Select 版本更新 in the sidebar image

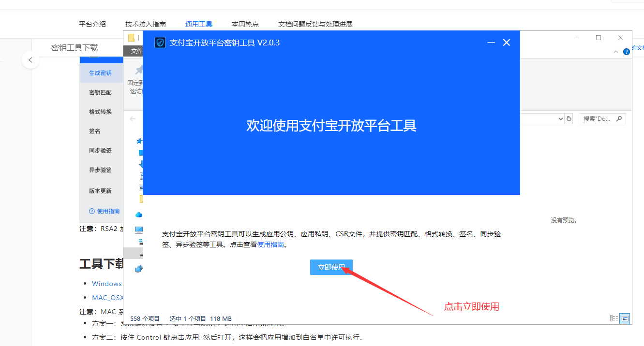click(x=101, y=191)
